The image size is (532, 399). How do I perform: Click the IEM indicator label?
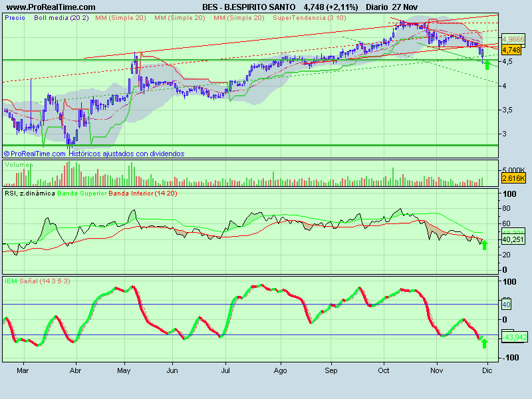[x=11, y=281]
